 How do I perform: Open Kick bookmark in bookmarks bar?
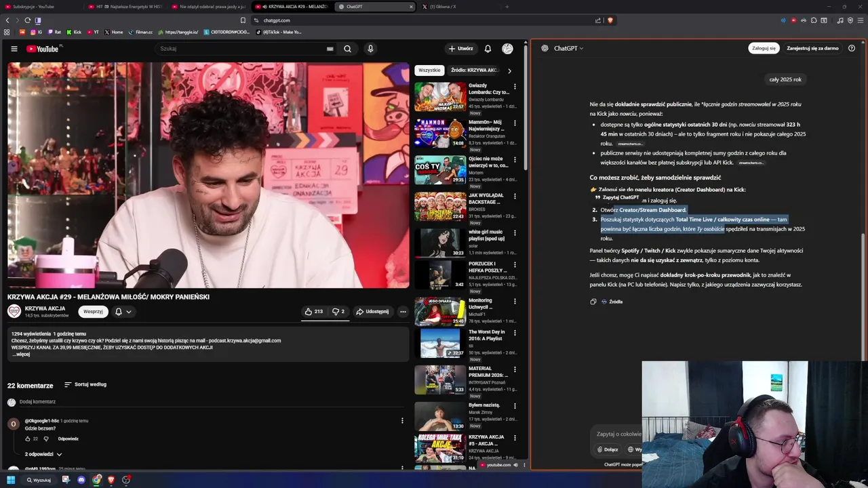(74, 32)
